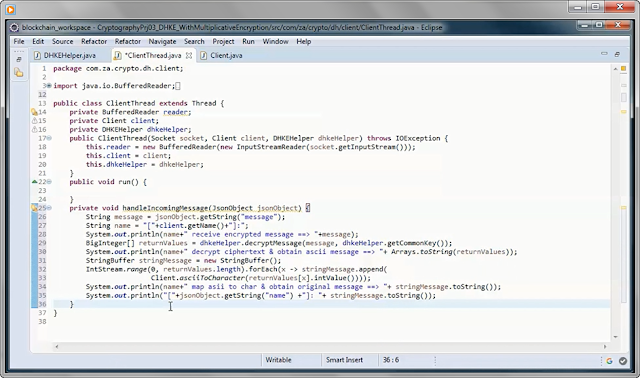This screenshot has width=640, height=378.
Task: Click the vertical scrollbar down arrow
Action: tap(615, 337)
